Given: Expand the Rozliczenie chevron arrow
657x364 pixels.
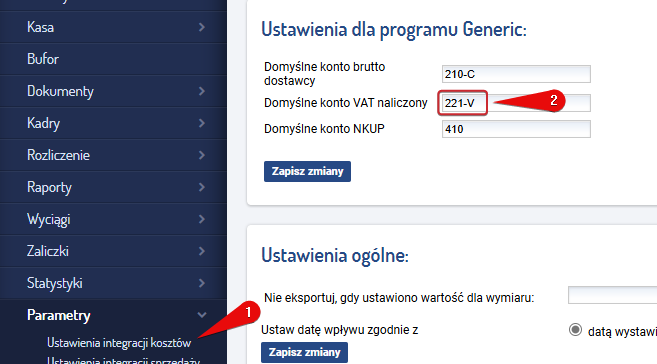Looking at the screenshot, I should coord(202,155).
